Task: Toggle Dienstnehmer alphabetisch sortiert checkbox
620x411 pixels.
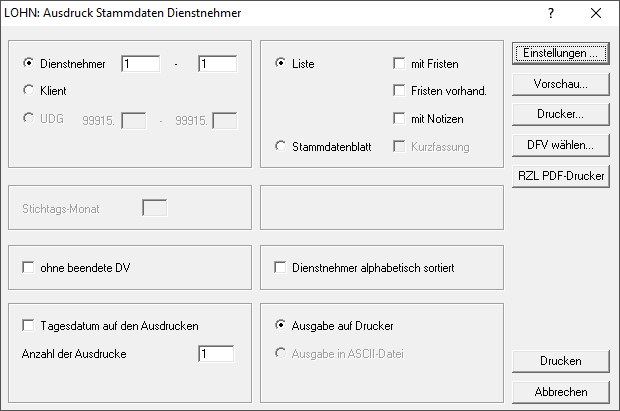Action: (281, 268)
